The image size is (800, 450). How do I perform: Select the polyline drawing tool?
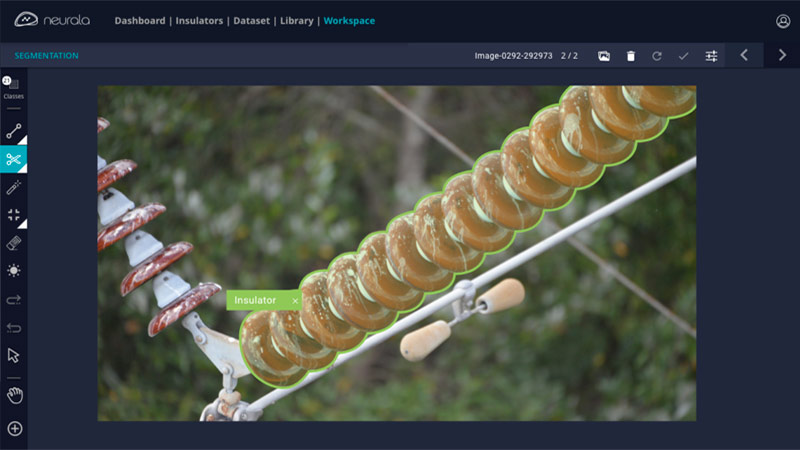click(14, 131)
